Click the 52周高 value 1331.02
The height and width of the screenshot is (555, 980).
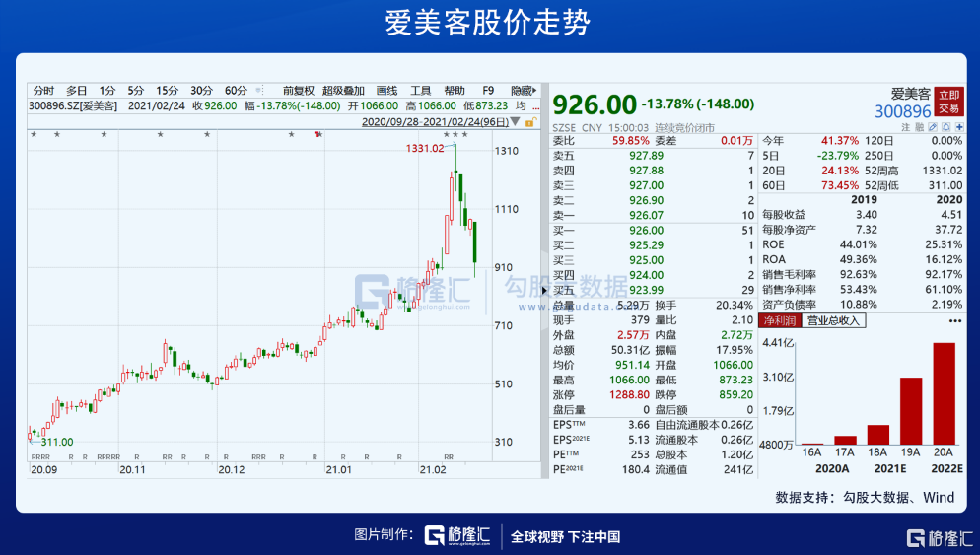pos(943,171)
